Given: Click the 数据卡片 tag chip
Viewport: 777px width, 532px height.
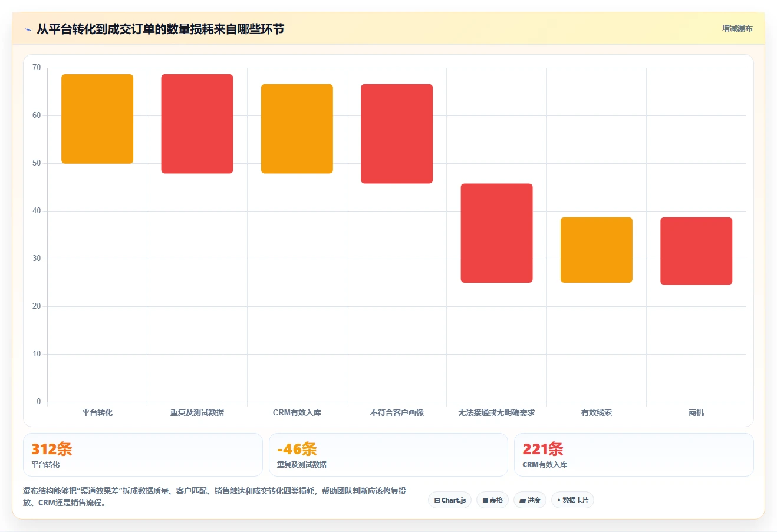Looking at the screenshot, I should [572, 500].
